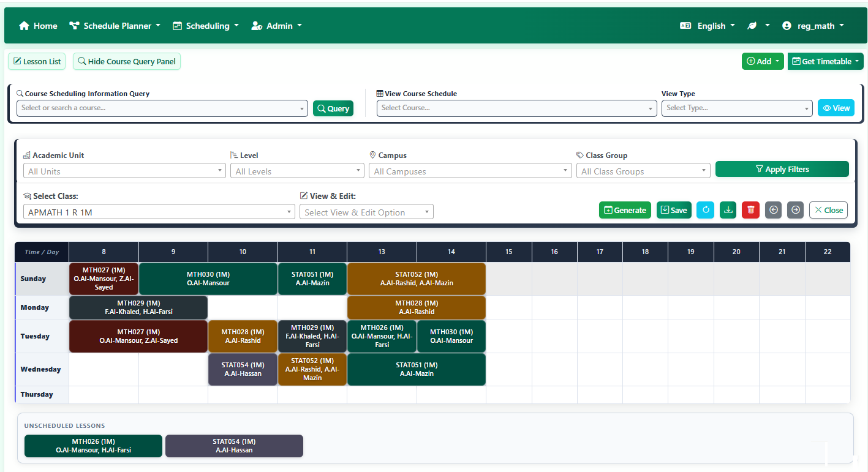Click Generate to build the schedule
868x472 pixels.
point(625,210)
